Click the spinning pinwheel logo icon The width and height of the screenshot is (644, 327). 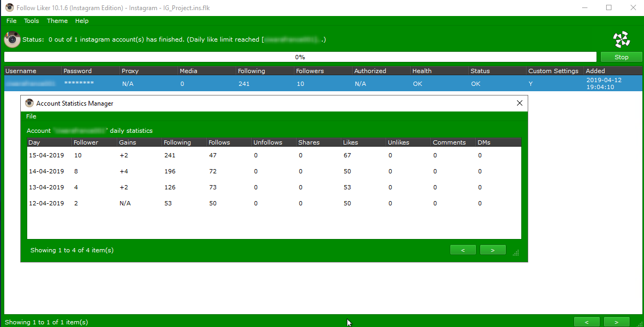(622, 39)
